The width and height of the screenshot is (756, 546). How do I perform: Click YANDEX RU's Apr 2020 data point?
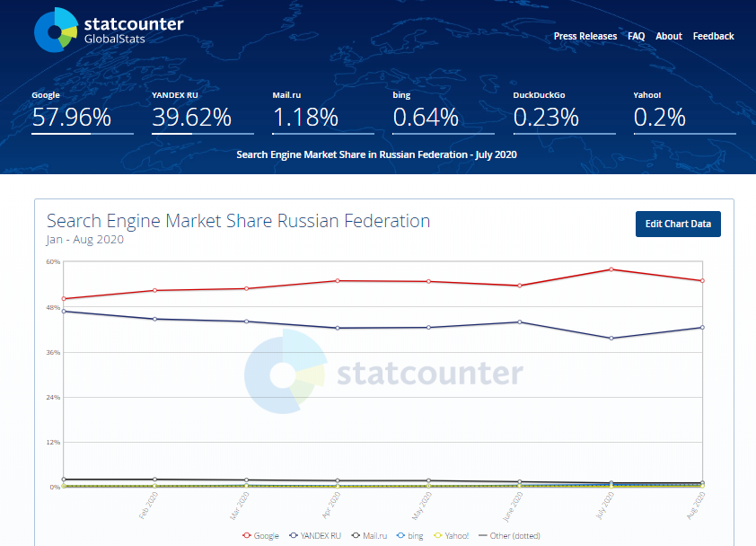coord(338,328)
